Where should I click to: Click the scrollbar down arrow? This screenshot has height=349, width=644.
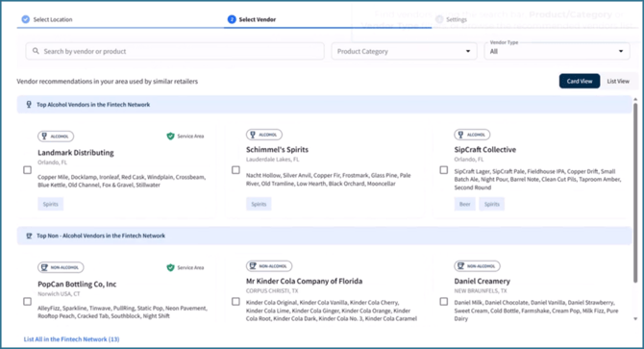click(635, 318)
